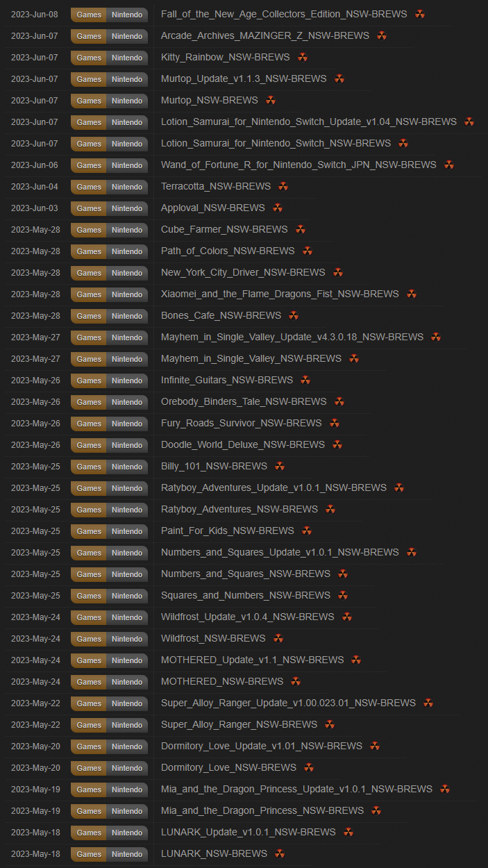Click nuke icon next to Terracotta_NSW-BREWS
This screenshot has width=488, height=868.
pyautogui.click(x=283, y=186)
